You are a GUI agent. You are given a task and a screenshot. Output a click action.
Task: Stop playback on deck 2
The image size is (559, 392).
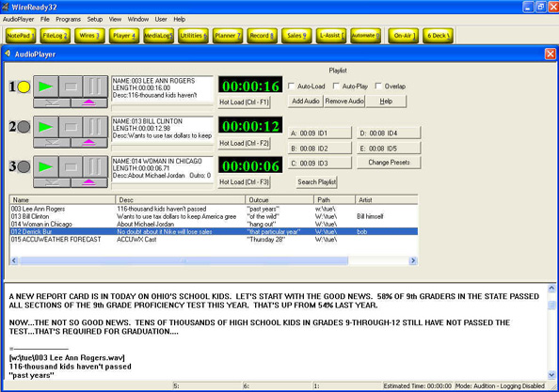(71, 127)
